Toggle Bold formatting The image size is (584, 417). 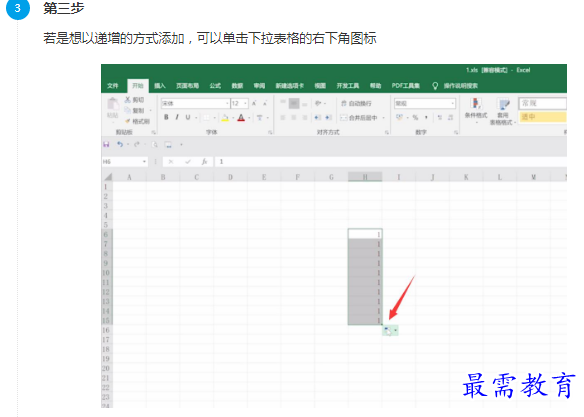coord(166,117)
